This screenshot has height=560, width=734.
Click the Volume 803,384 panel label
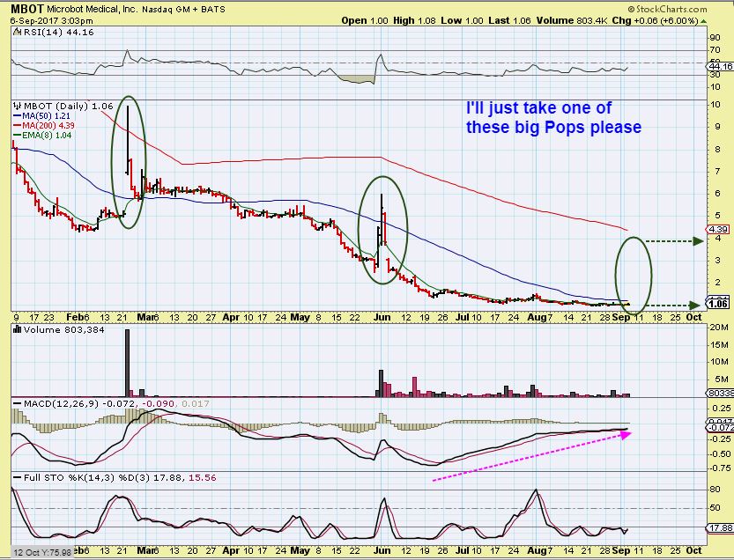coord(64,330)
